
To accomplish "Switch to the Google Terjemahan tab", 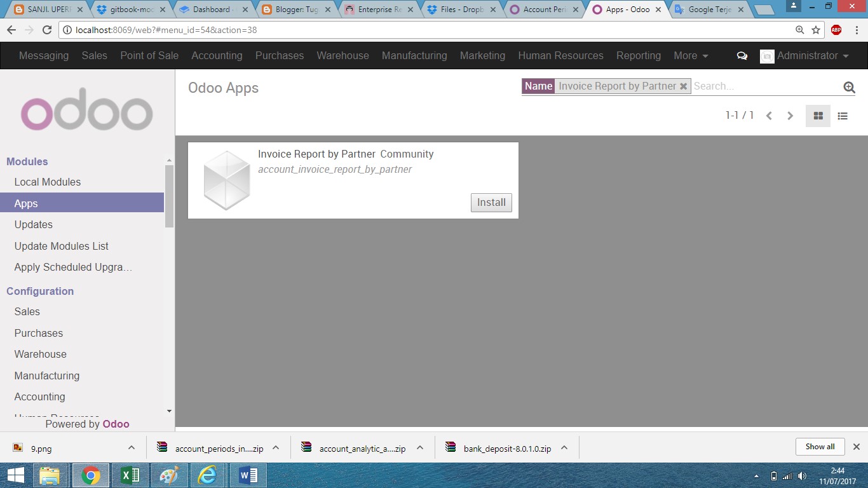I will (x=710, y=10).
